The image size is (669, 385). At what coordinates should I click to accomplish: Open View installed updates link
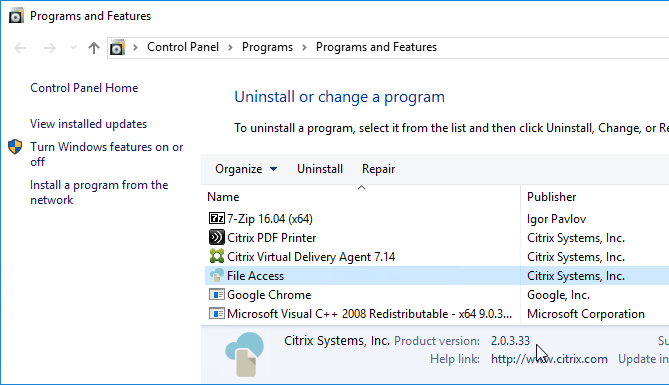click(88, 124)
